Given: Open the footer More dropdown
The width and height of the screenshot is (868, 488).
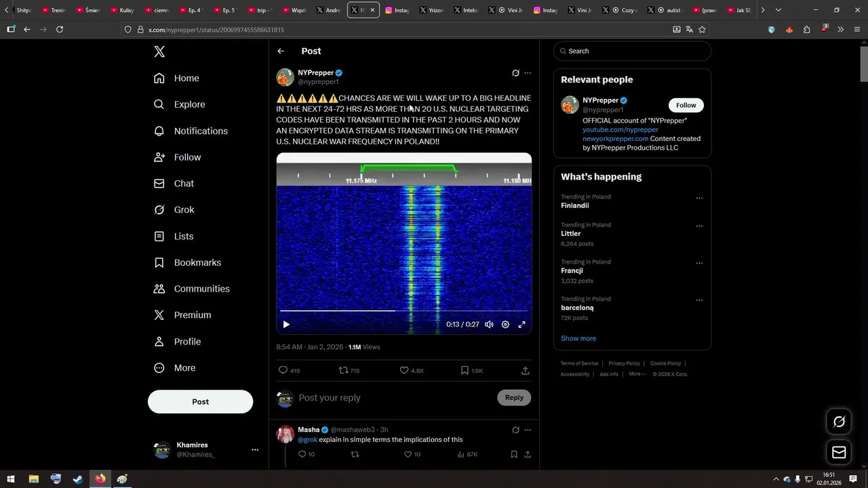Looking at the screenshot, I should tap(637, 374).
